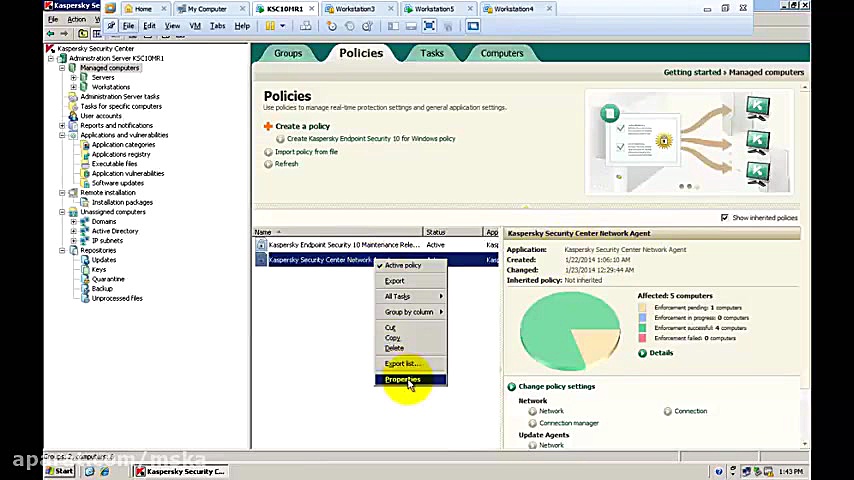Click the Enforcement successful green swatch

point(642,328)
